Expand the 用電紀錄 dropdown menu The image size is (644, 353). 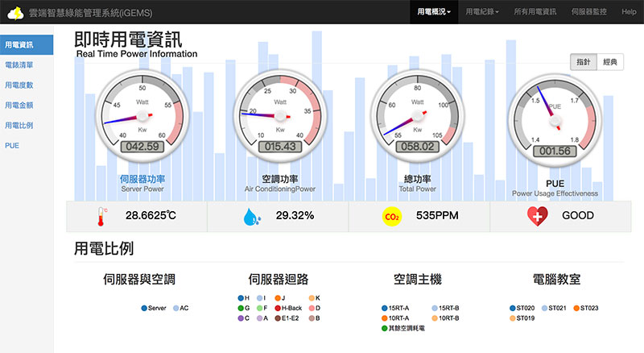(485, 12)
